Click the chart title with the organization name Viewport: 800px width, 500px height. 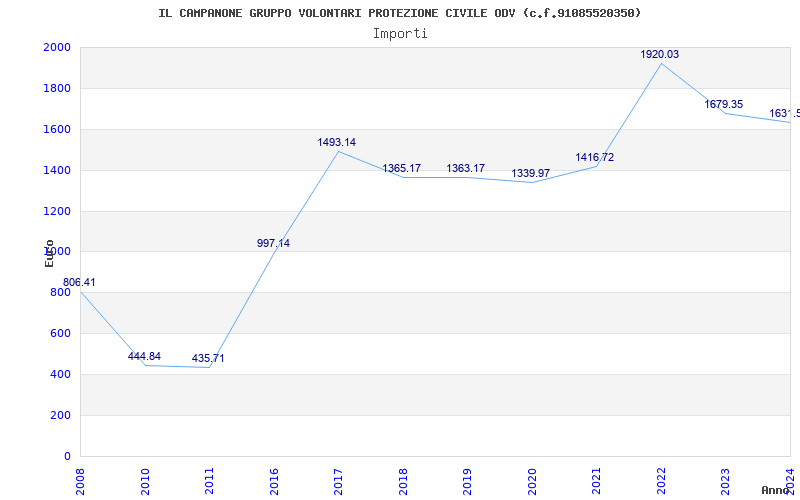point(400,13)
